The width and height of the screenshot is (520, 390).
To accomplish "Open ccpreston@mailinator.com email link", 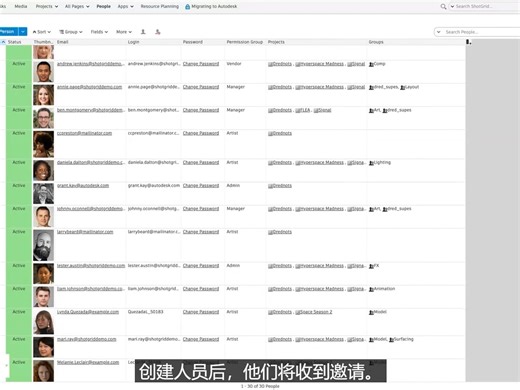I will click(84, 133).
